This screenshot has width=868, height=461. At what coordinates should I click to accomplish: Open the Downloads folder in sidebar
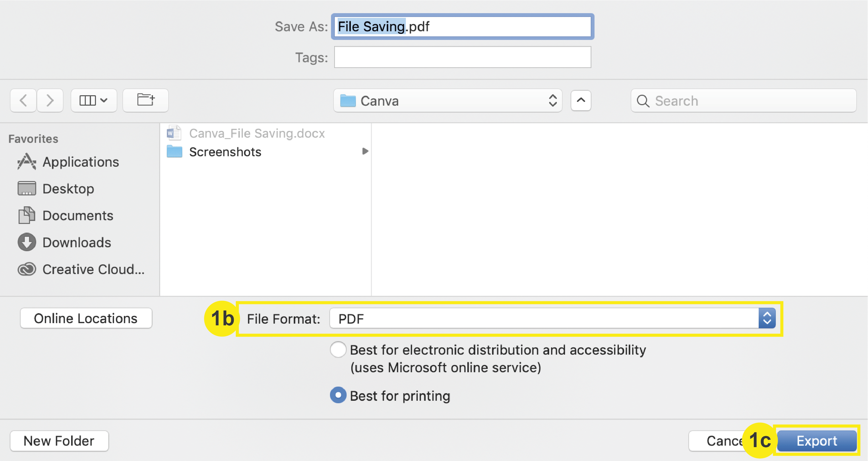tap(77, 243)
